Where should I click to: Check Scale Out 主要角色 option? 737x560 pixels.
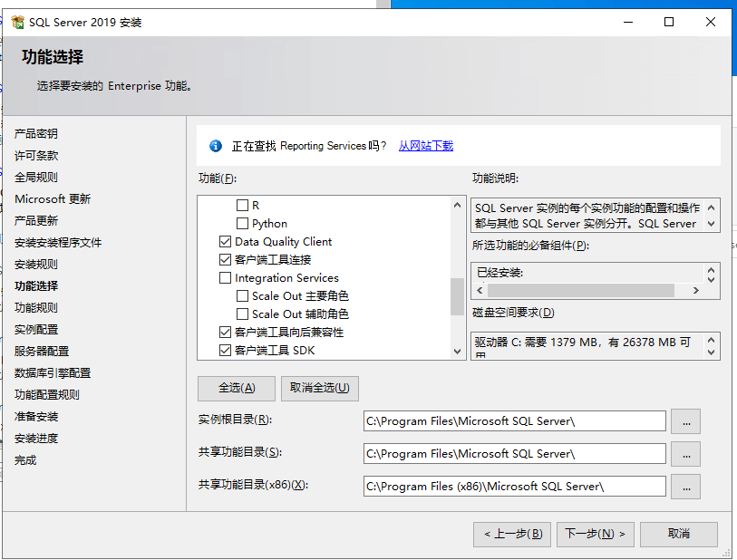[x=242, y=296]
